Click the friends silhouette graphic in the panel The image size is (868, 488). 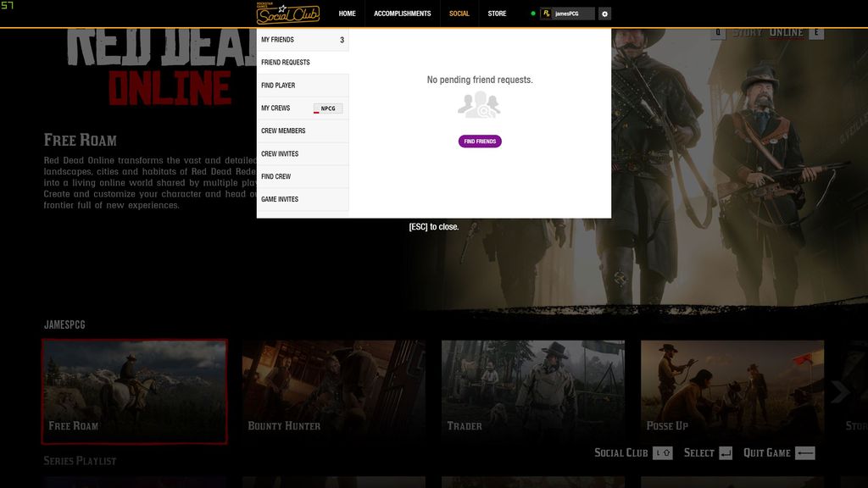tap(478, 104)
